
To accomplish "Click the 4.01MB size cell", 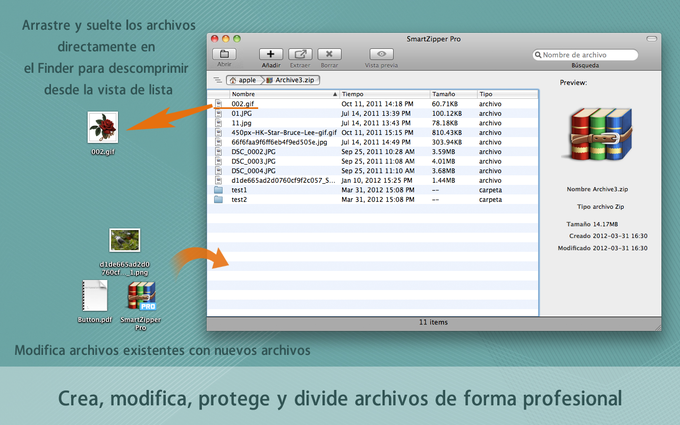I will tap(443, 161).
